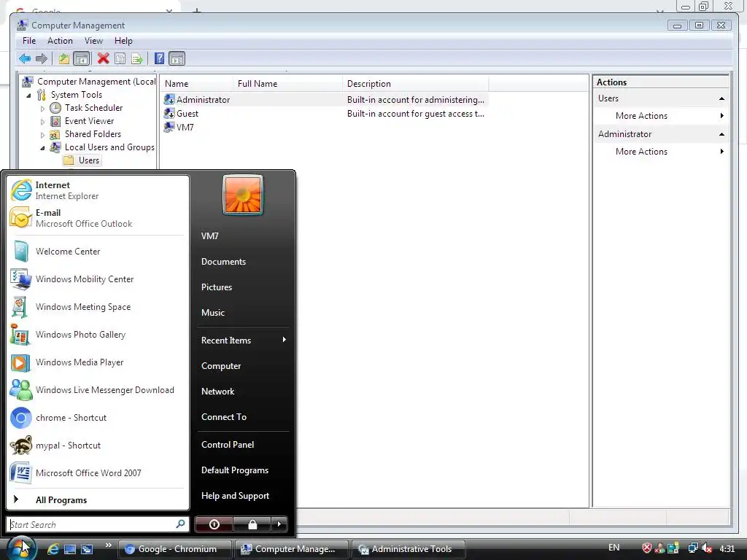This screenshot has width=747, height=560.
Task: Collapse the Users section in Actions
Action: coord(721,98)
